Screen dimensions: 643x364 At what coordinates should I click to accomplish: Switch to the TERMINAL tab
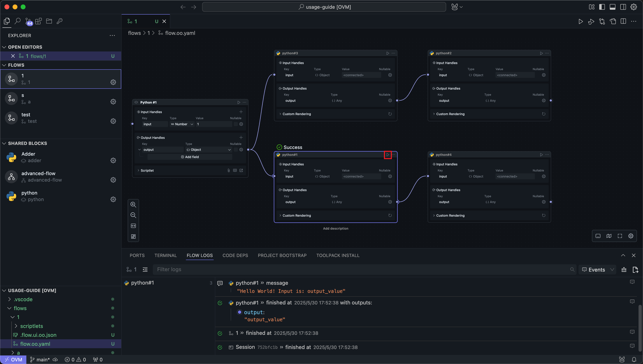click(165, 256)
